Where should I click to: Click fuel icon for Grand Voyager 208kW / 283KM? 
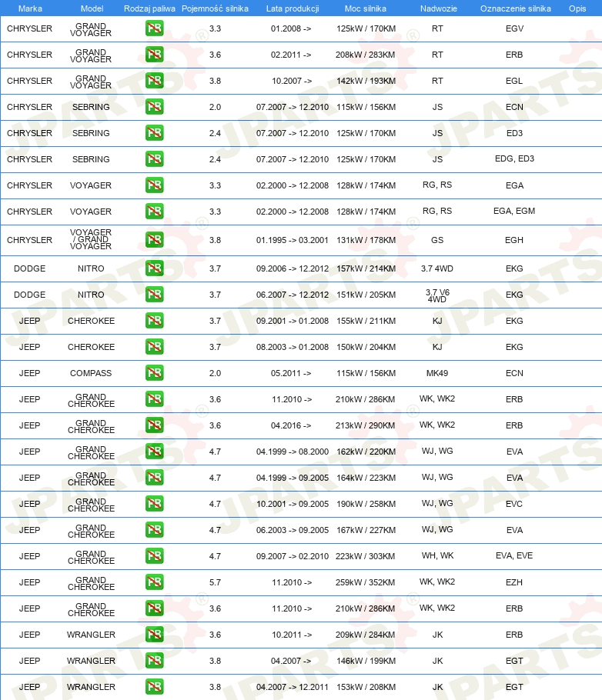154,55
